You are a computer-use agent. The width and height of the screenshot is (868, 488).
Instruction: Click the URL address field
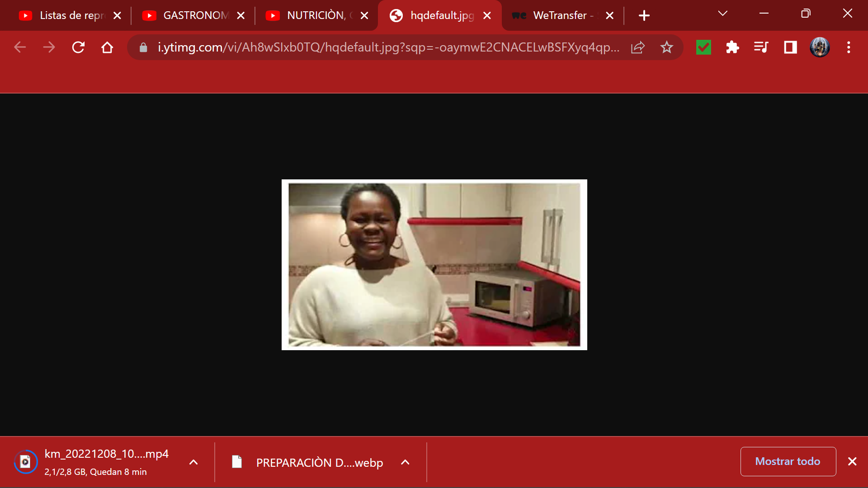pos(388,47)
